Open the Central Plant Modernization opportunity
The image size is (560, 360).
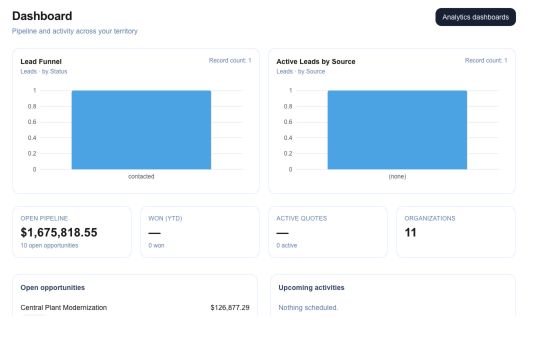pos(64,308)
